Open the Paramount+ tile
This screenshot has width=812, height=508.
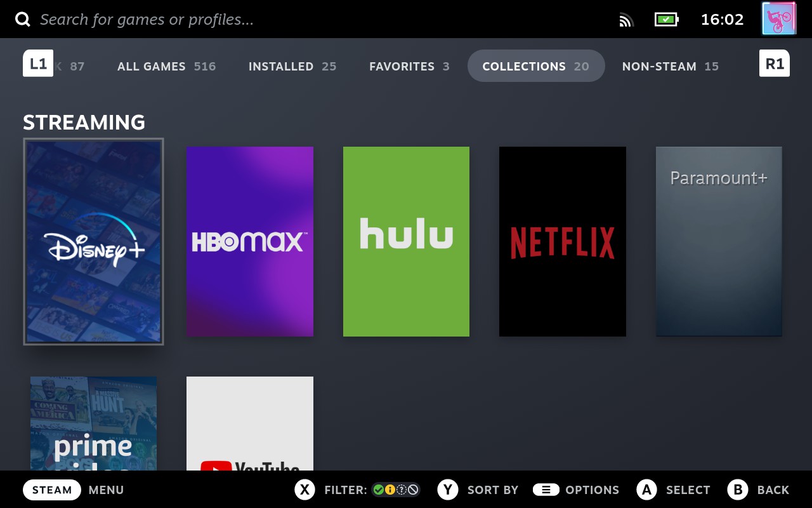tap(719, 241)
